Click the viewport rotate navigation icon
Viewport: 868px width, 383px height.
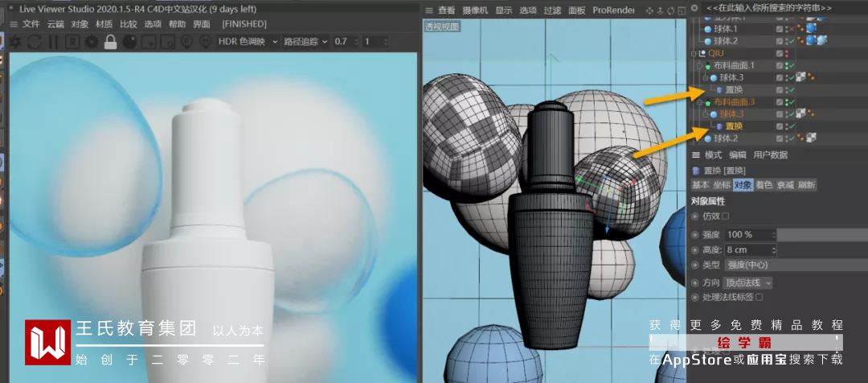(x=671, y=10)
